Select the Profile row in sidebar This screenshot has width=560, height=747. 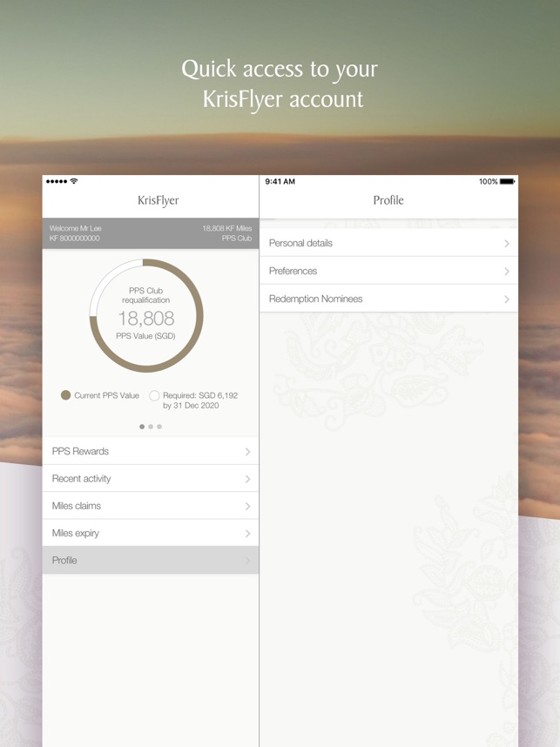[x=151, y=561]
